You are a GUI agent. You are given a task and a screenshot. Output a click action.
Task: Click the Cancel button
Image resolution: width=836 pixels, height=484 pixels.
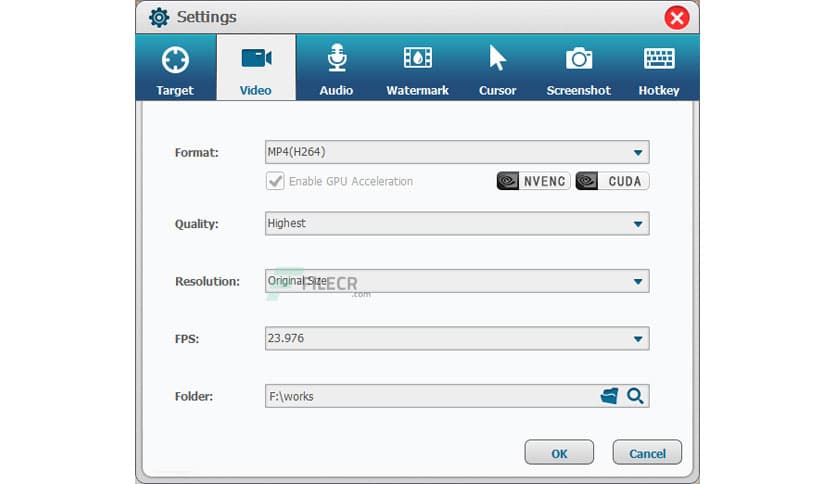coord(647,453)
